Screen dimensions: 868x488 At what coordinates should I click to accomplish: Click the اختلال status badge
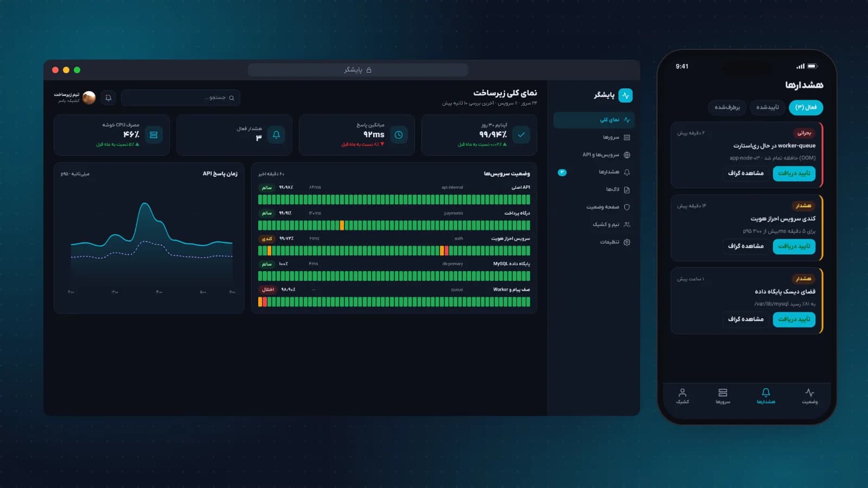[x=268, y=290]
